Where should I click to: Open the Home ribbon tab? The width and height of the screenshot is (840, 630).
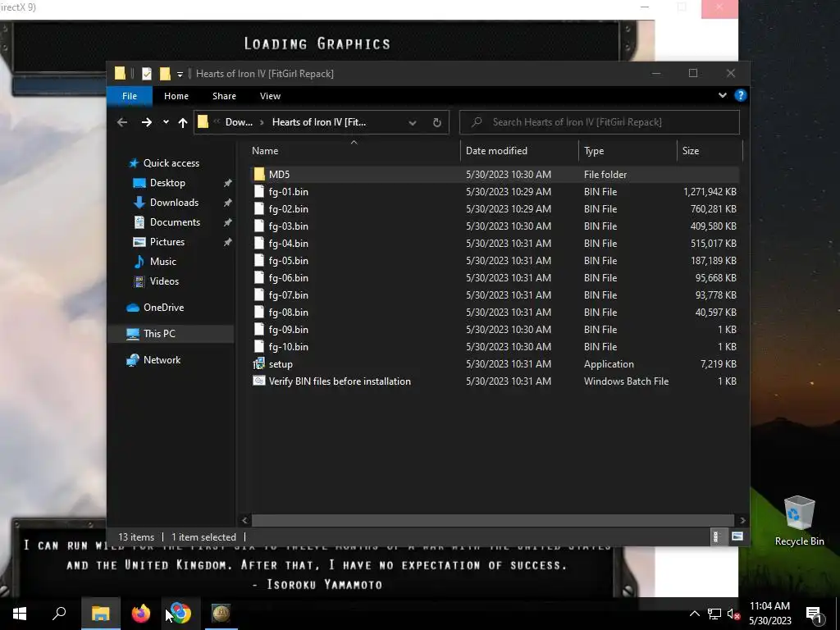coord(176,96)
